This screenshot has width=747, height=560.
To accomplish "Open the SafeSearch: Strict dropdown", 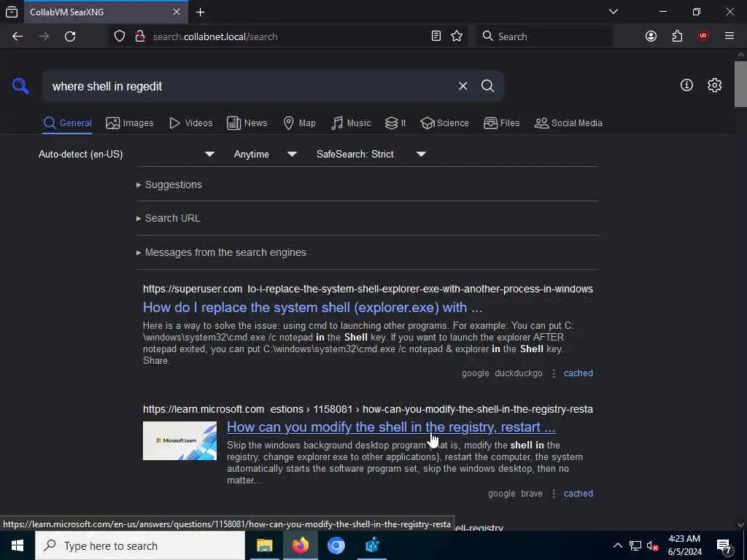I will 371,155.
